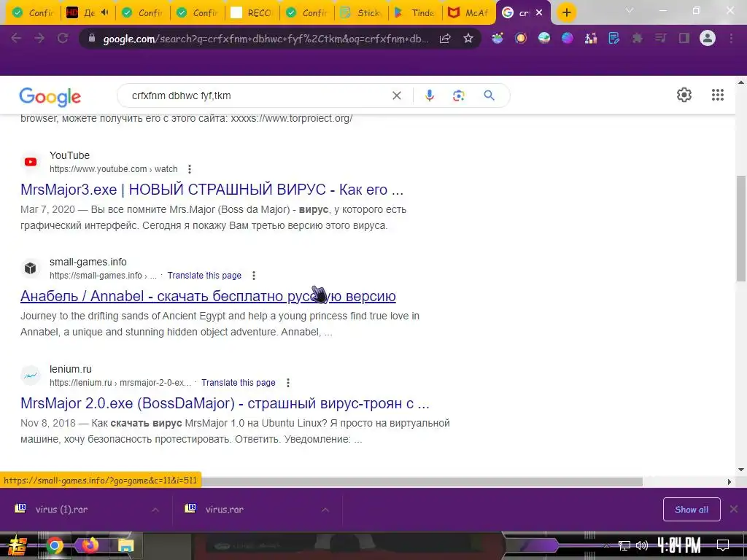Screen dimensions: 747x560
Task: Open the notification center icon
Action: click(x=723, y=545)
